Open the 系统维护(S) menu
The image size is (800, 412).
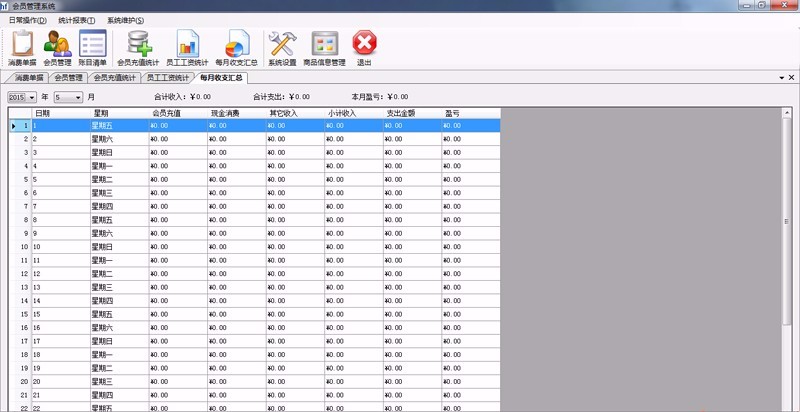coord(126,20)
